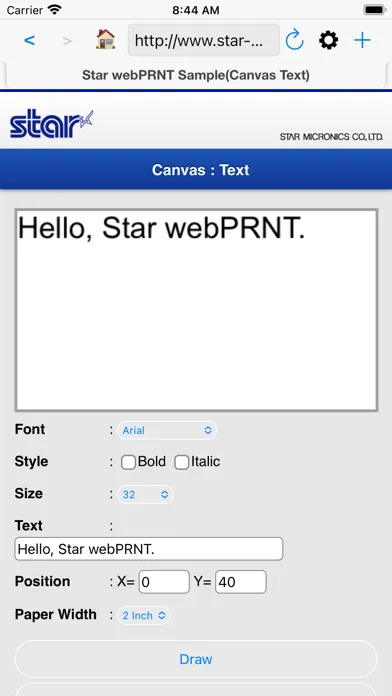Open the Font dropdown showing Arial
The width and height of the screenshot is (392, 696).
[x=167, y=430]
